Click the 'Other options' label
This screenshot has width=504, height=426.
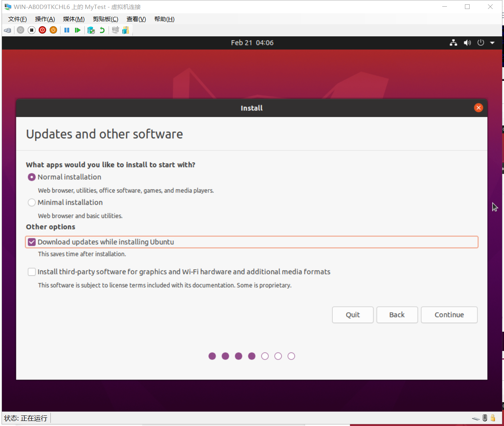click(50, 227)
